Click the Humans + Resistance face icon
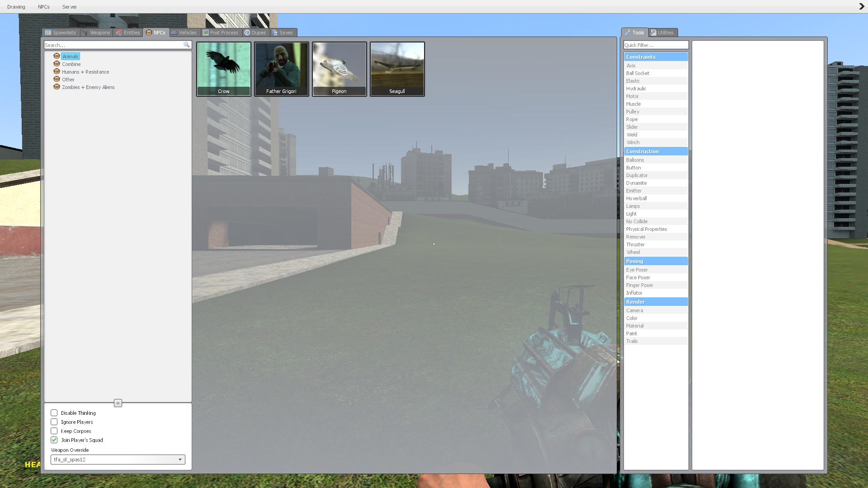The width and height of the screenshot is (868, 488). pos(57,71)
